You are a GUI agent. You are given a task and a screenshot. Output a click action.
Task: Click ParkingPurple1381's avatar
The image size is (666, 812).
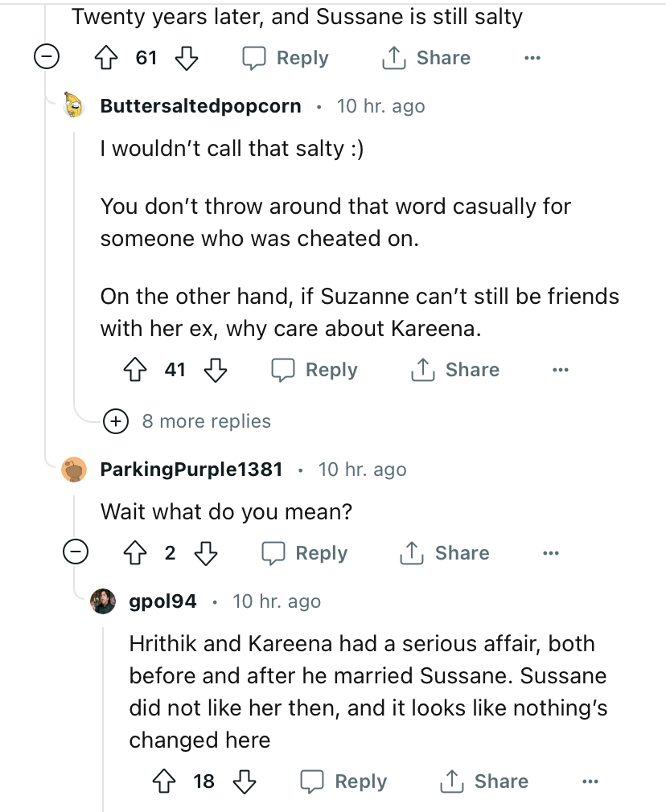[75, 470]
